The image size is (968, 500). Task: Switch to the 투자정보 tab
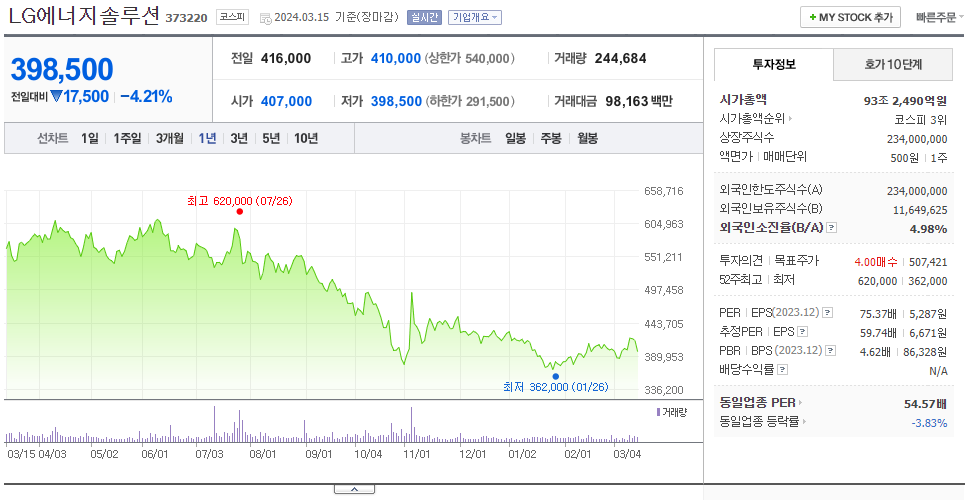pos(774,64)
